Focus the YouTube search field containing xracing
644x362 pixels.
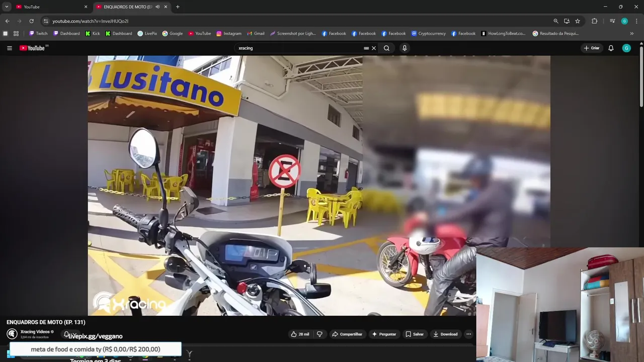[299, 48]
